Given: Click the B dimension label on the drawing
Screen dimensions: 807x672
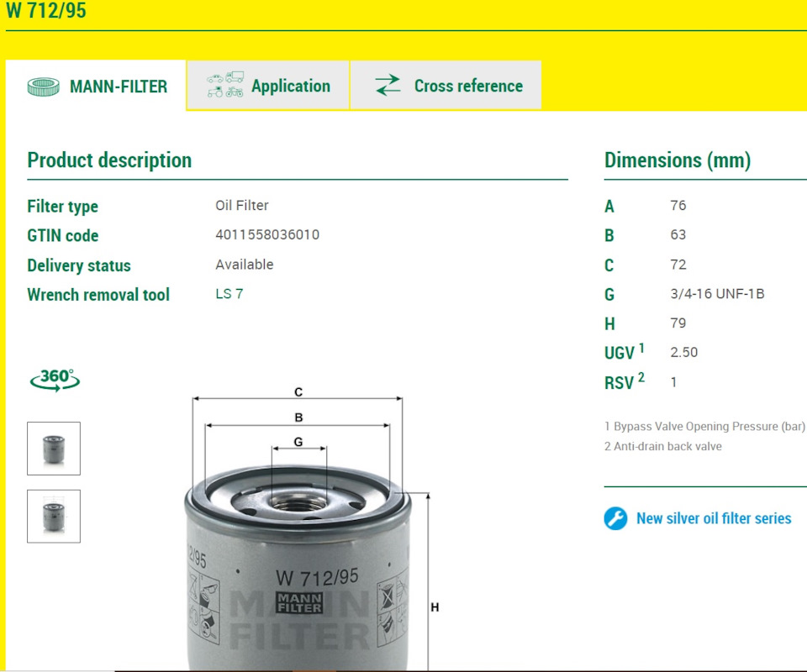Looking at the screenshot, I should click(298, 417).
